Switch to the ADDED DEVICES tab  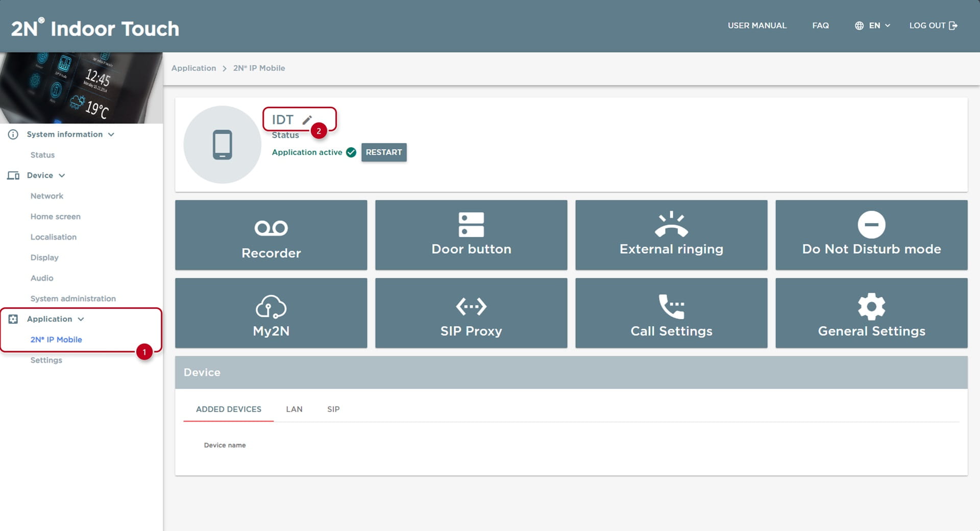click(x=229, y=409)
